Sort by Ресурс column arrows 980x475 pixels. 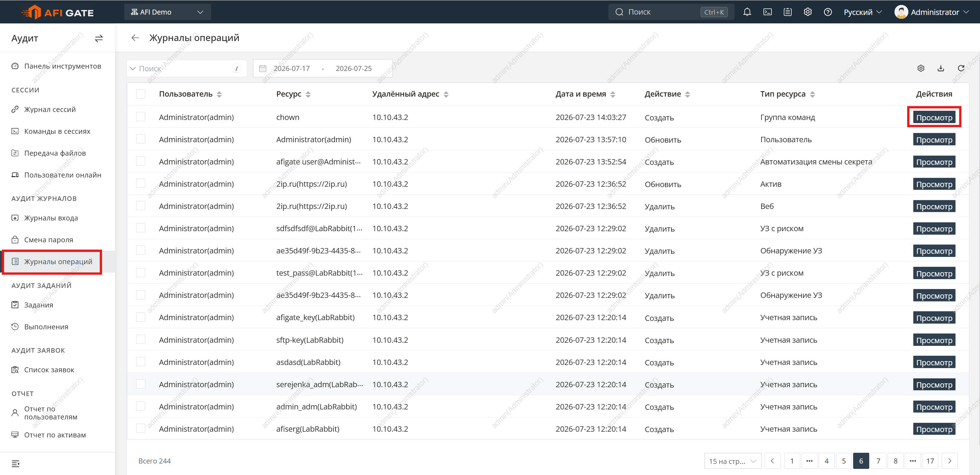pos(308,94)
